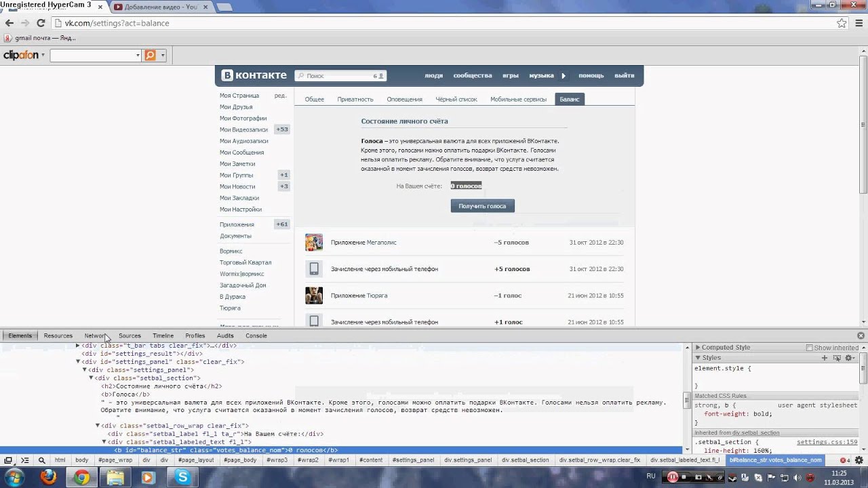Click the page vertical scrollbar down arrow
The image size is (868, 488).
[x=863, y=322]
